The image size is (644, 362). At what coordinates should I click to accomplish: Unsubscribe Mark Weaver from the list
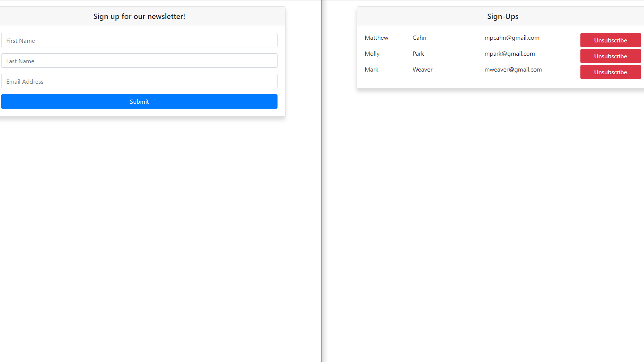pos(610,72)
